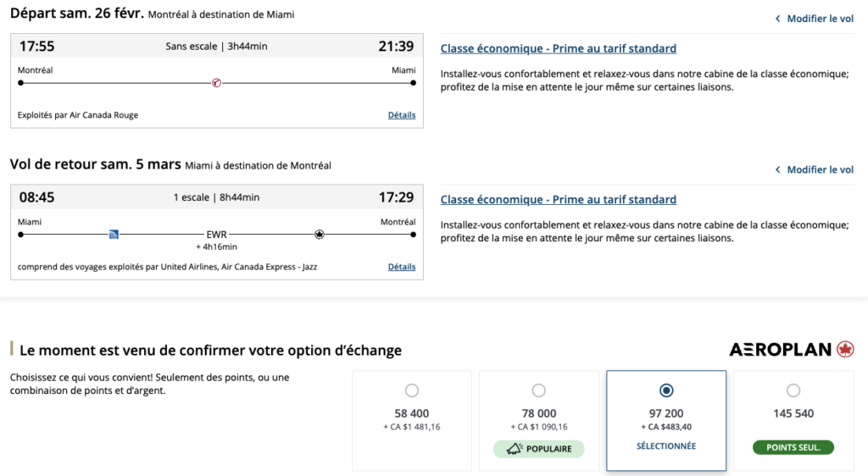This screenshot has height=476, width=868.
Task: Open departure Classe économique fare link
Action: click(x=558, y=49)
